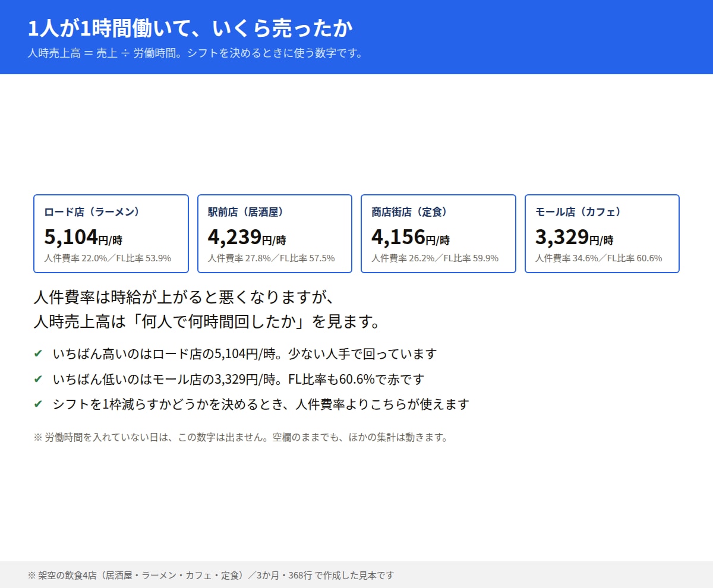Click the bullet text シフトを1枠減らすかどうかを決めるとき
This screenshot has width=713, height=588.
click(261, 404)
